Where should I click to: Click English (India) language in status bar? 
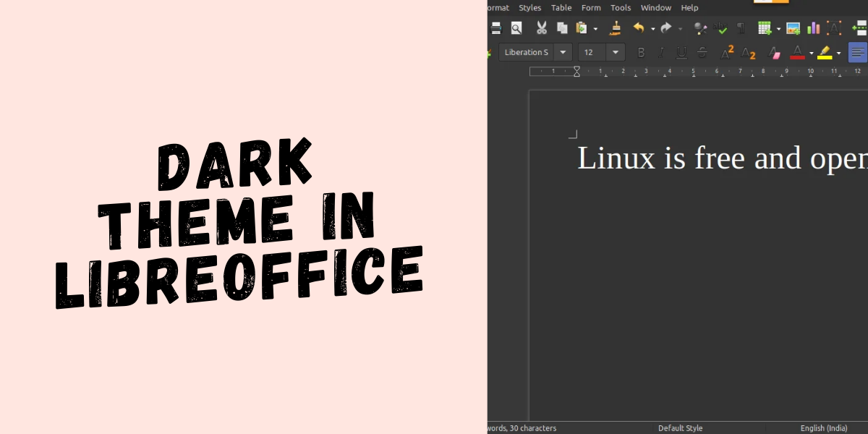824,427
